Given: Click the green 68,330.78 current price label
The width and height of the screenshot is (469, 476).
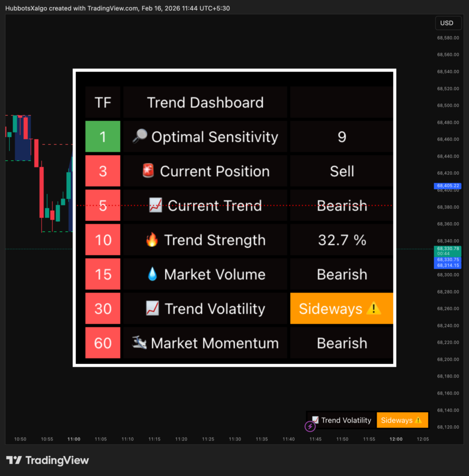Looking at the screenshot, I should [x=446, y=249].
